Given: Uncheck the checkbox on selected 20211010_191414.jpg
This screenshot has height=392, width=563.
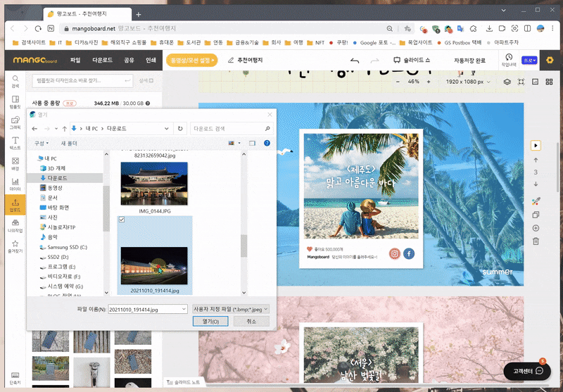Looking at the screenshot, I should pyautogui.click(x=122, y=220).
